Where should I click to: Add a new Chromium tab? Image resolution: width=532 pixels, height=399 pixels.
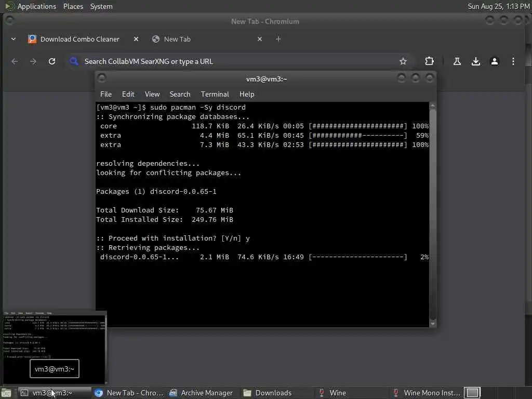click(278, 39)
